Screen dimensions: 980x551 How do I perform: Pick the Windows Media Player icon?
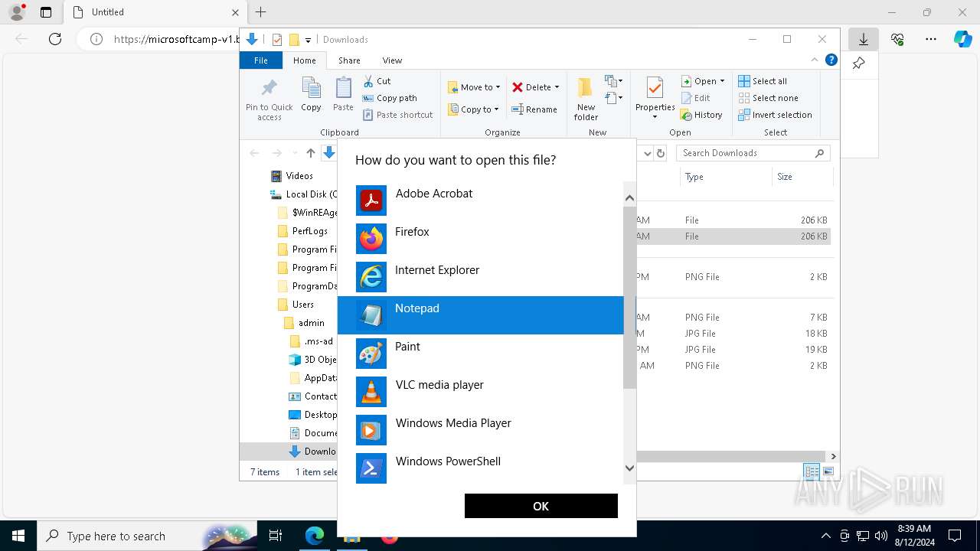371,430
